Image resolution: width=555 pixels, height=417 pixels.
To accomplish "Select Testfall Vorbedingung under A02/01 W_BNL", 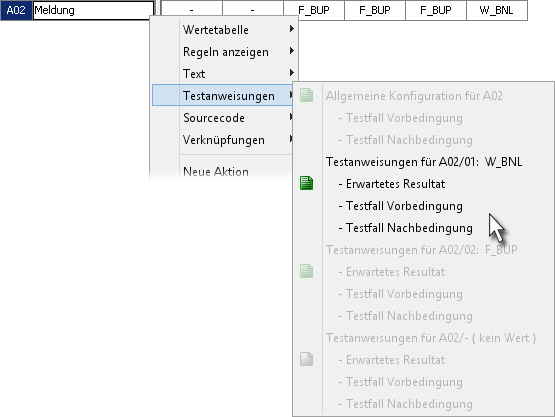I will [400, 206].
